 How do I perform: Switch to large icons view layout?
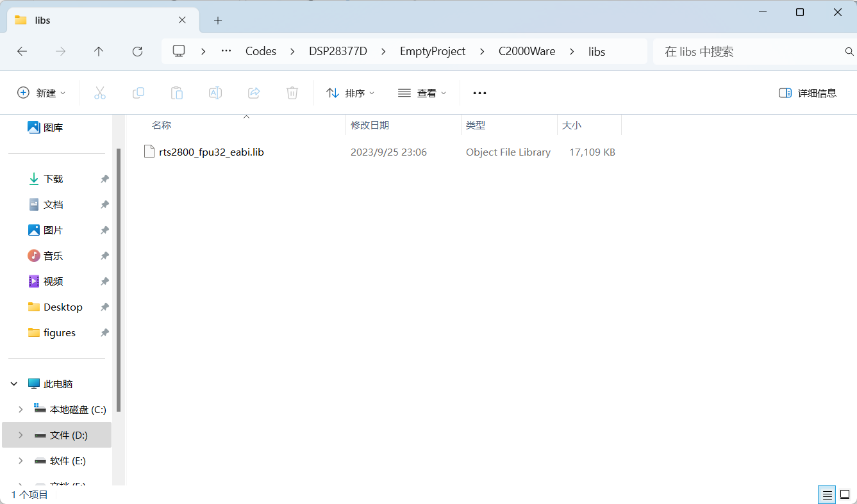pyautogui.click(x=845, y=494)
